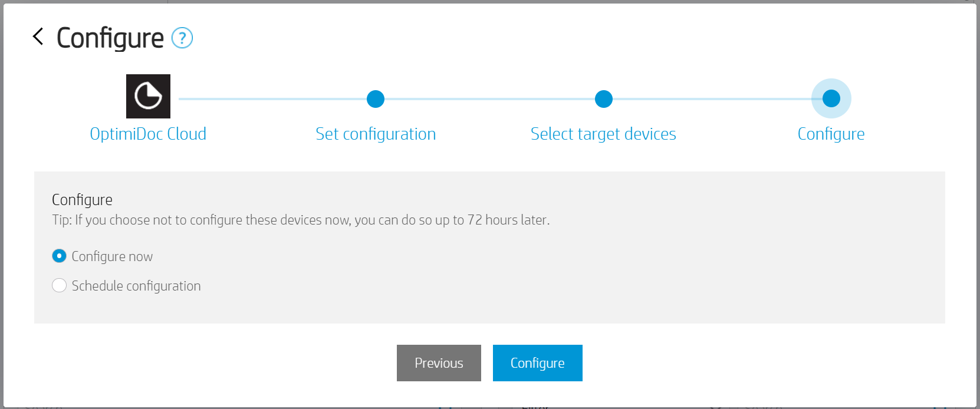Click the 72 hours tip text

[x=301, y=220]
